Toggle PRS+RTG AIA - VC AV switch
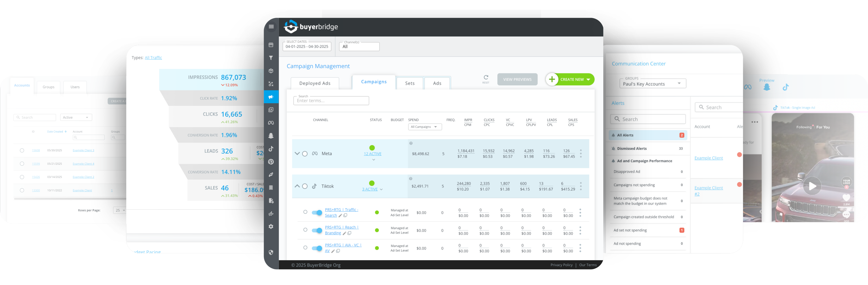The width and height of the screenshot is (868, 285). [317, 248]
